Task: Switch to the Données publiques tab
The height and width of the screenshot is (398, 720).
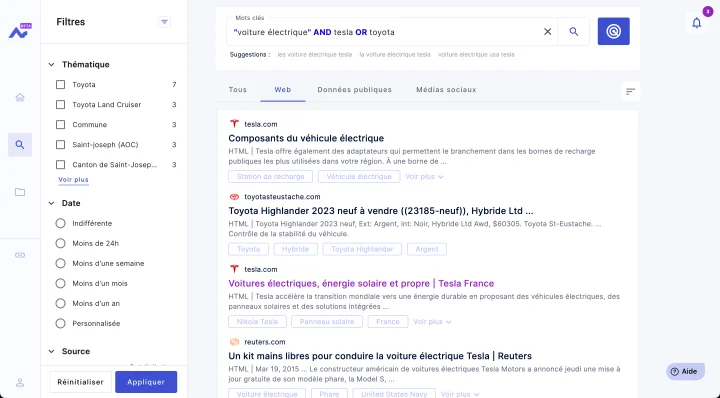Action: click(354, 90)
